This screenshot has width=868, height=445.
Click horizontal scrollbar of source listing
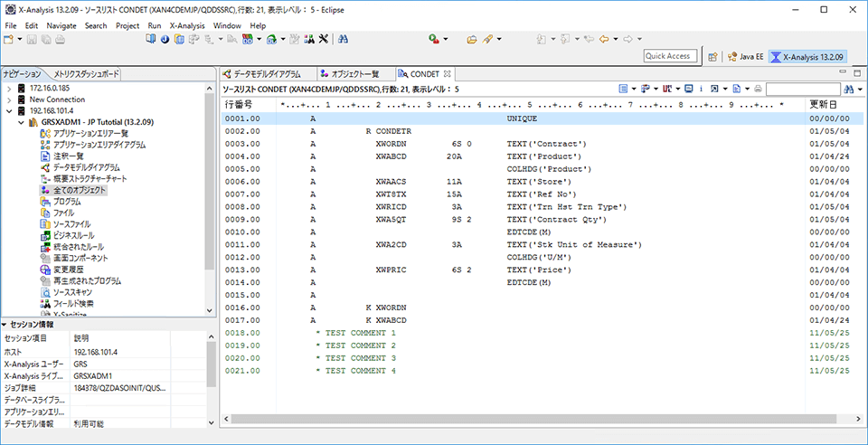(x=534, y=419)
